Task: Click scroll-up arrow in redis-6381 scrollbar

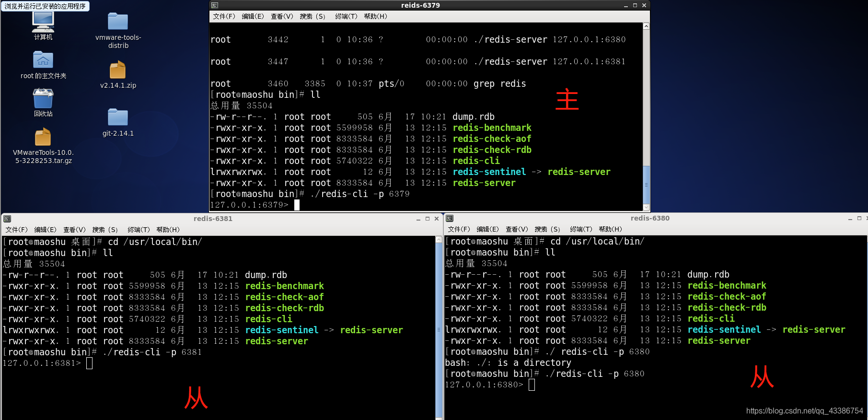Action: (x=439, y=239)
